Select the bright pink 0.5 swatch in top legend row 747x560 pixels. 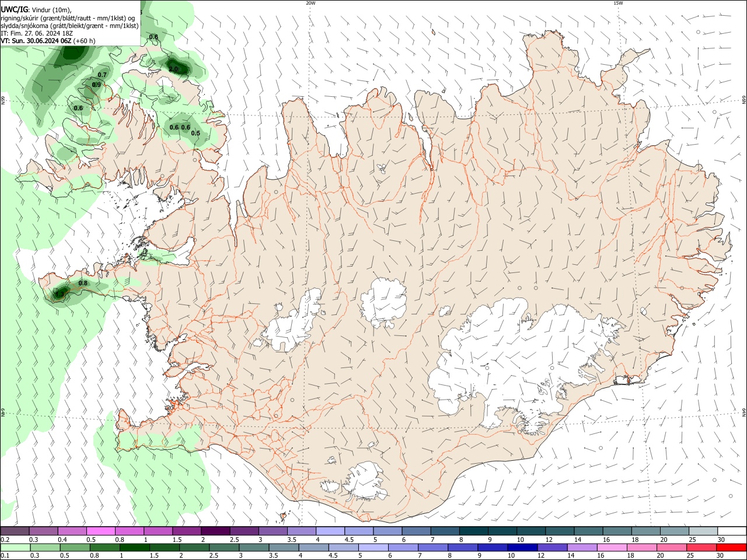[101, 531]
